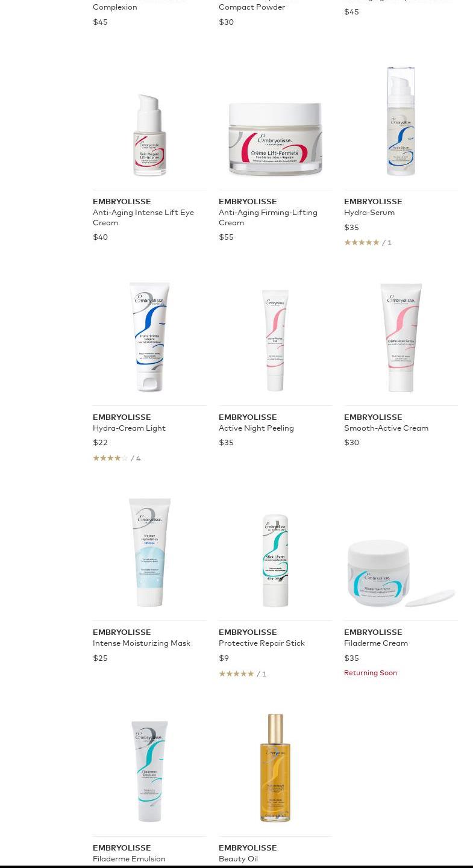Select the Filaderme Cream jar image

click(401, 573)
